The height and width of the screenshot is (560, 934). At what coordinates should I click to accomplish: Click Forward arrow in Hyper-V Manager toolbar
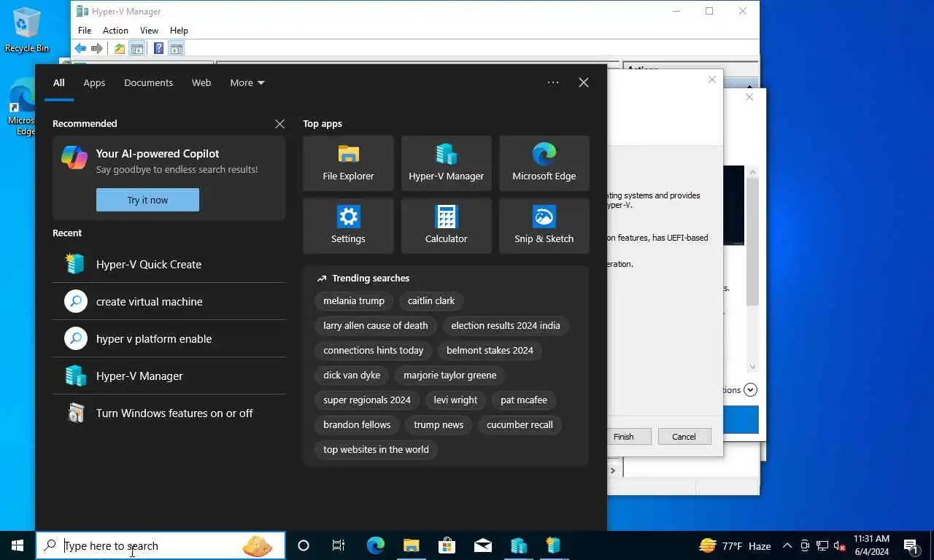(96, 49)
